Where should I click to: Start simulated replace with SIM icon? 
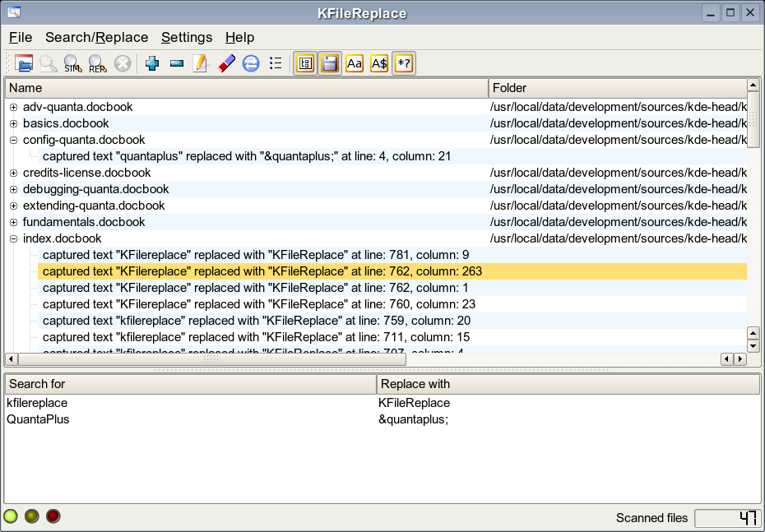pos(72,63)
